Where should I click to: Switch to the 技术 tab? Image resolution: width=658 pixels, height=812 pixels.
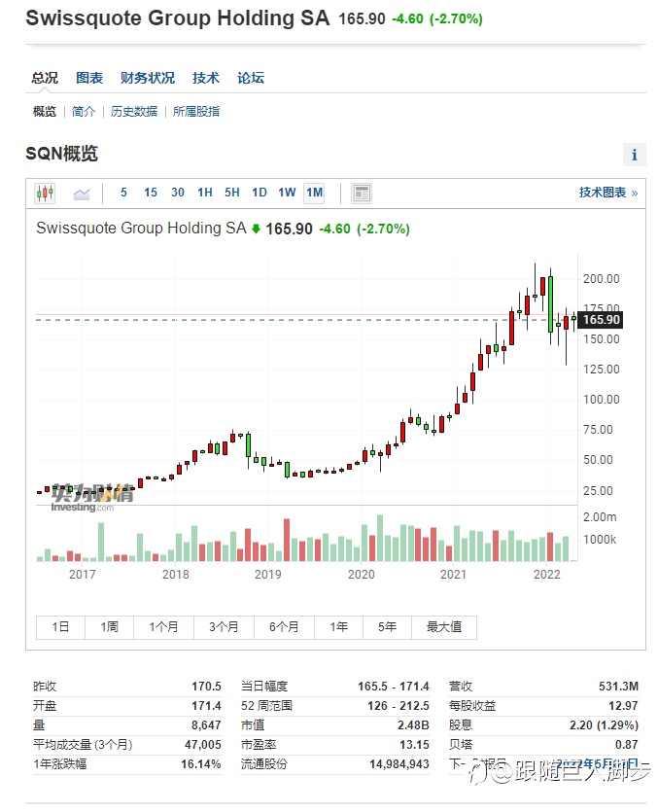[x=205, y=78]
